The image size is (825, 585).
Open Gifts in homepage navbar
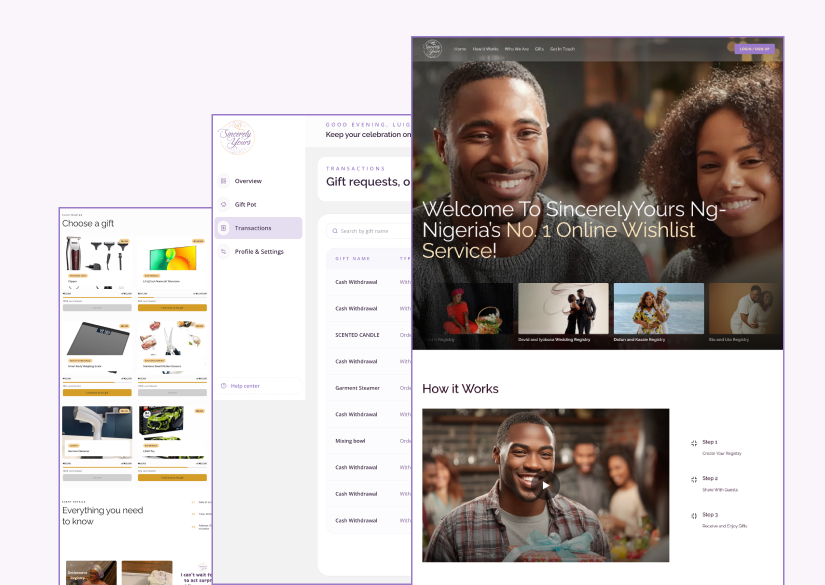[539, 49]
